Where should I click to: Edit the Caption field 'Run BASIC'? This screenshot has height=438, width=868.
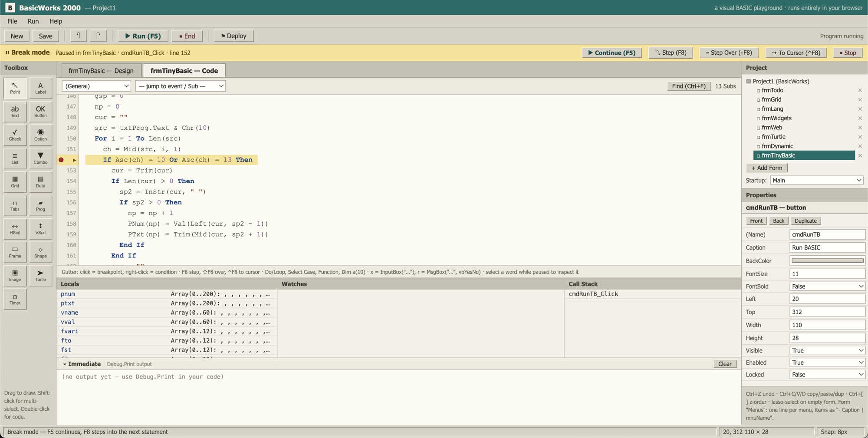coord(827,247)
